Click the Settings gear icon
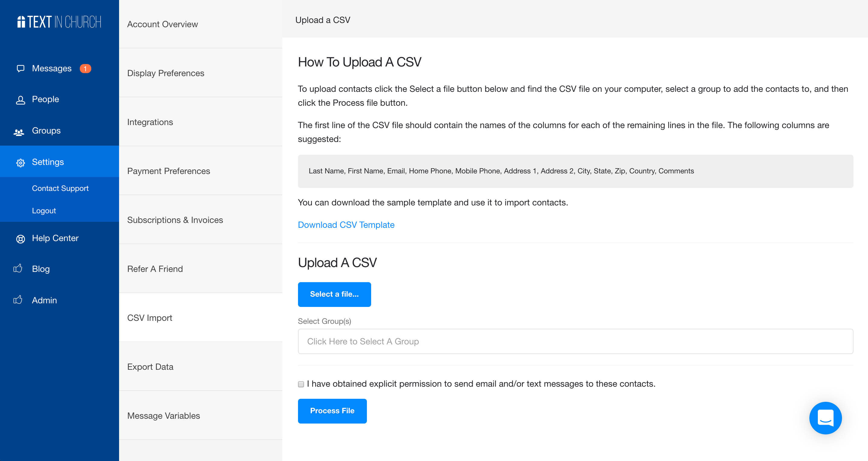 tap(21, 163)
